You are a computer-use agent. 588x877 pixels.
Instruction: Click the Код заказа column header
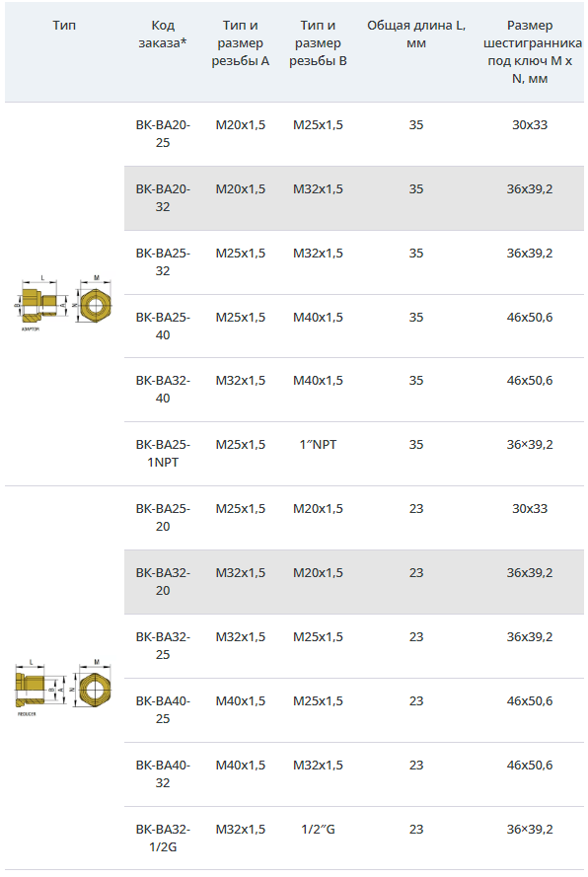point(163,35)
